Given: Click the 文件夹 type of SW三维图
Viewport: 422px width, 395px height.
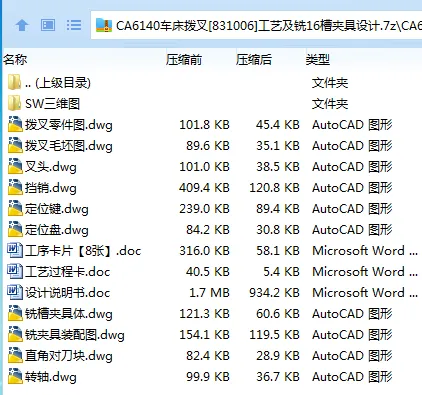Looking at the screenshot, I should click(330, 104).
